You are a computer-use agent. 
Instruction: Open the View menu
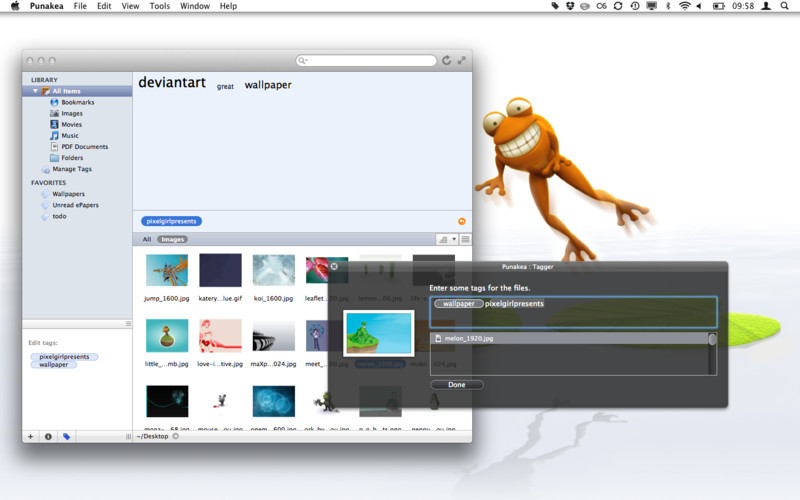(x=130, y=6)
